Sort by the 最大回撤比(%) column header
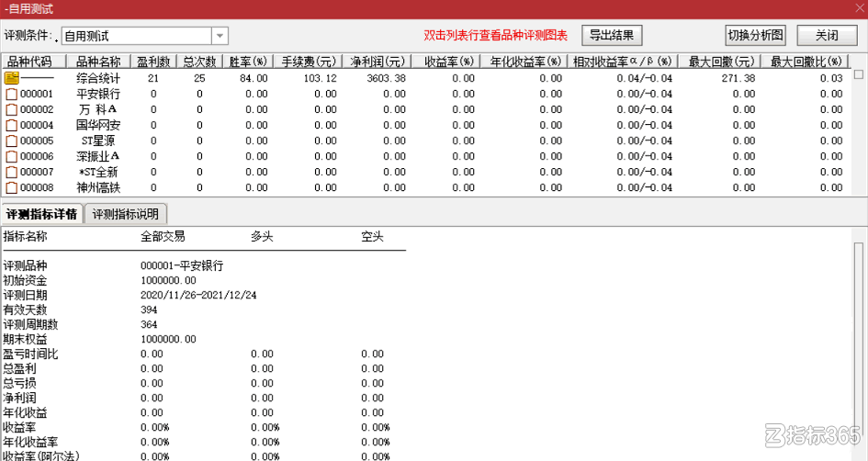Screen dimensions: 868x461 pos(806,62)
